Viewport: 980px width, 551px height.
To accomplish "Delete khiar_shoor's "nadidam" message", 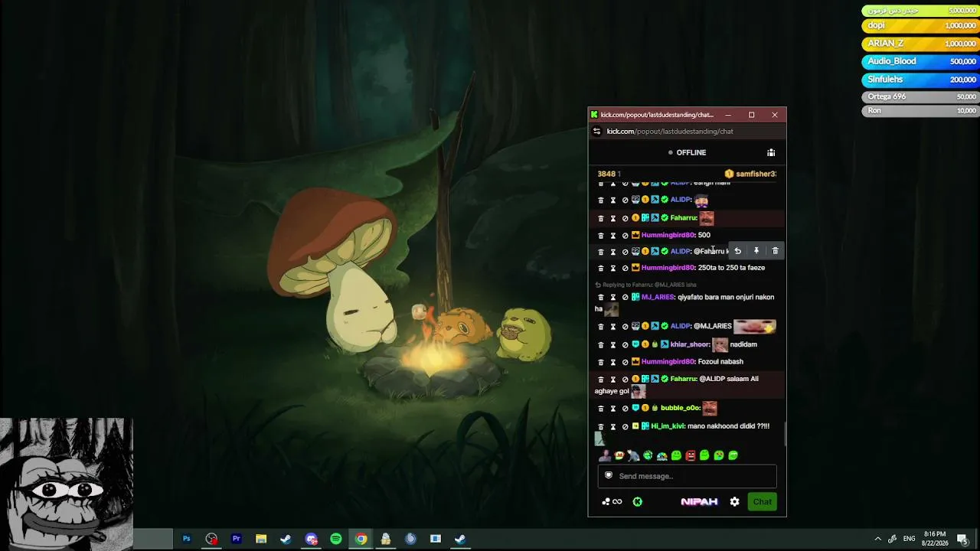I will pyautogui.click(x=601, y=345).
